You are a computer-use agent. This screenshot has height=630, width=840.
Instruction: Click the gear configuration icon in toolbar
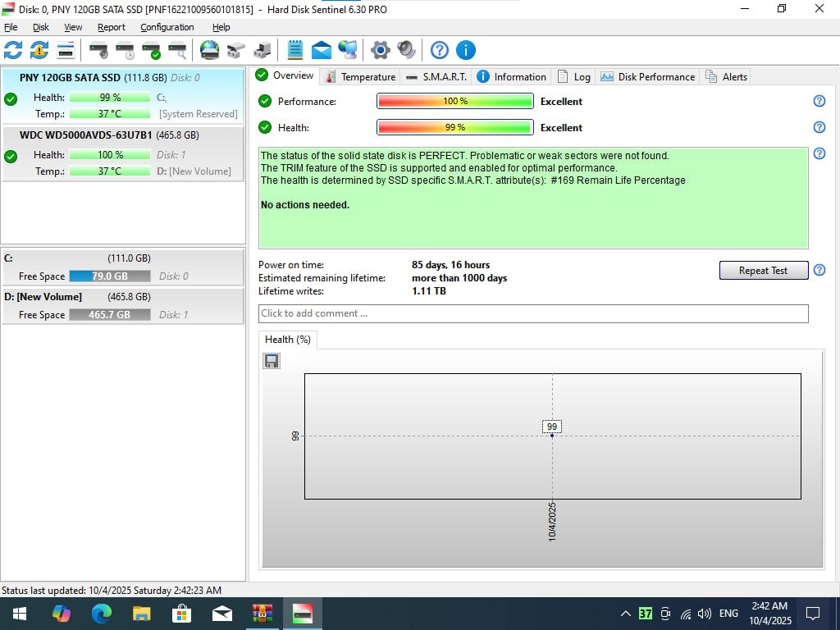(380, 50)
